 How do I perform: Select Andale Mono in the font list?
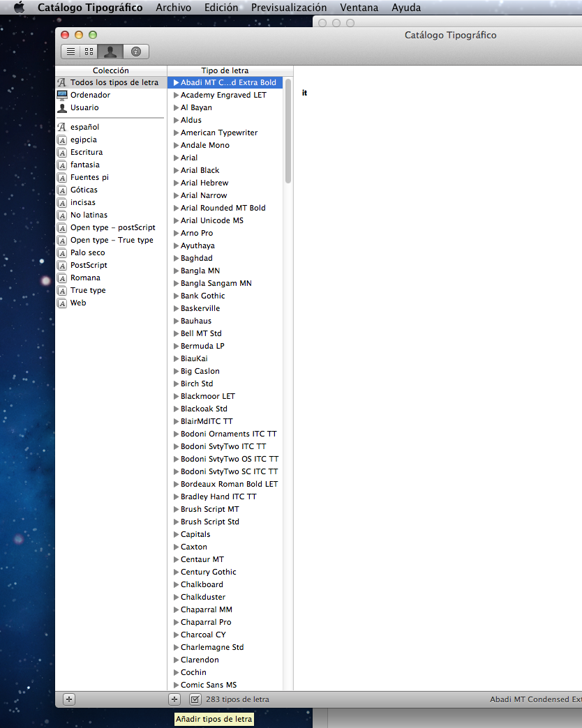click(205, 145)
